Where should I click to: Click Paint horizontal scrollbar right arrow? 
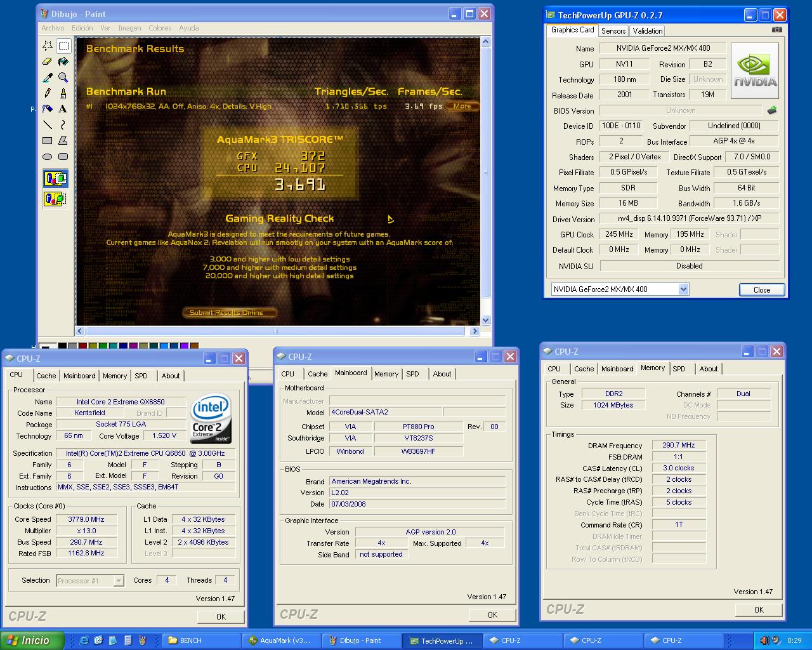475,331
